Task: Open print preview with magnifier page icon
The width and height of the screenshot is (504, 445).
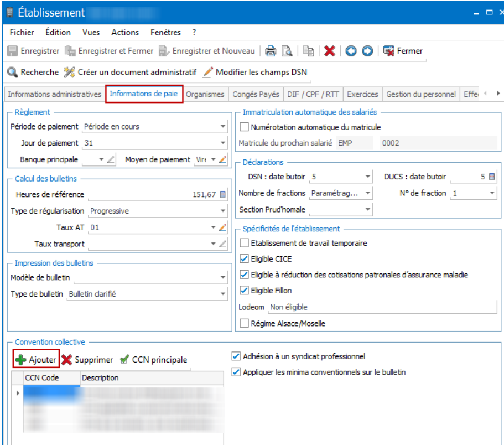Action: (x=287, y=51)
